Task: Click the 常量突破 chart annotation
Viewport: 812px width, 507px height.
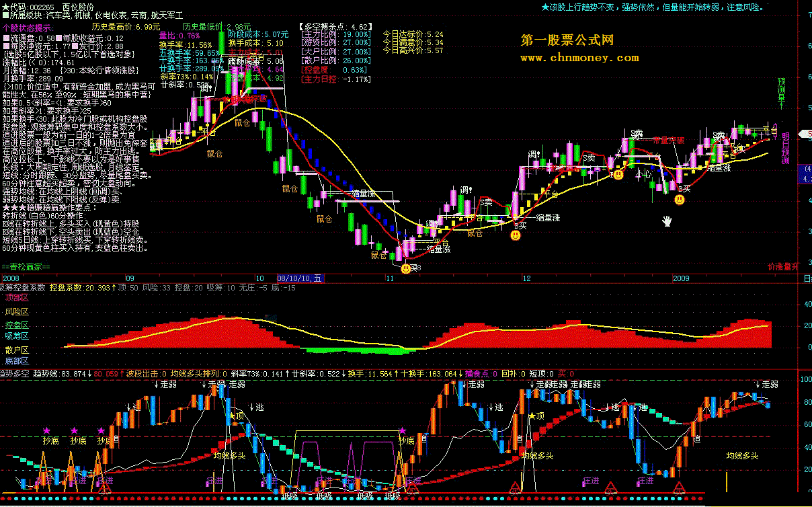Action: tap(668, 141)
